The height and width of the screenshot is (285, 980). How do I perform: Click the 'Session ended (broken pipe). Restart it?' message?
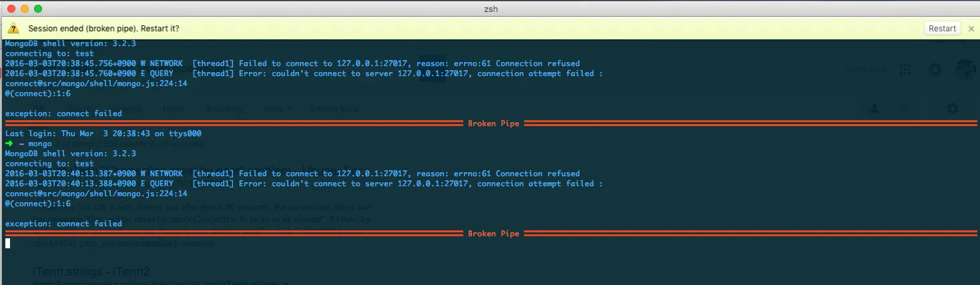103,29
